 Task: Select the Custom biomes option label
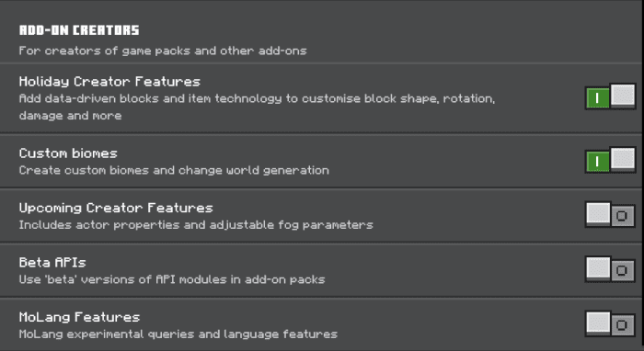(68, 153)
